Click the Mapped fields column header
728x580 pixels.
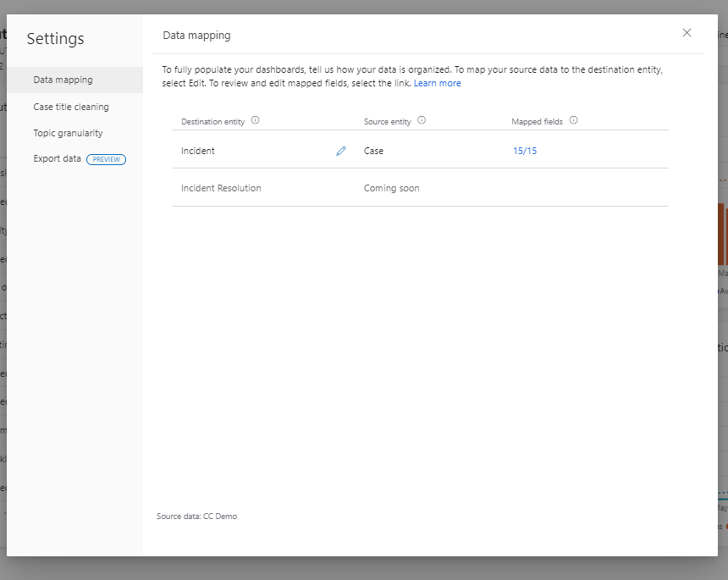point(538,122)
